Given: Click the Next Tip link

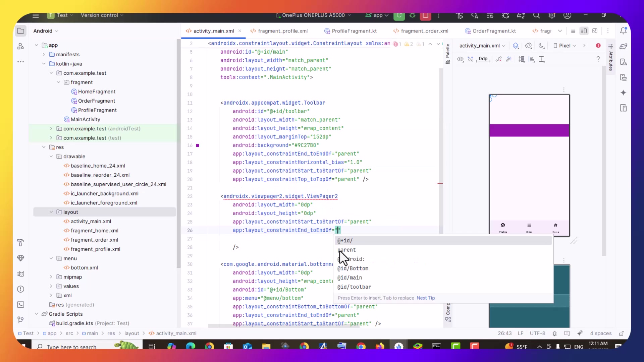Looking at the screenshot, I should point(425,298).
